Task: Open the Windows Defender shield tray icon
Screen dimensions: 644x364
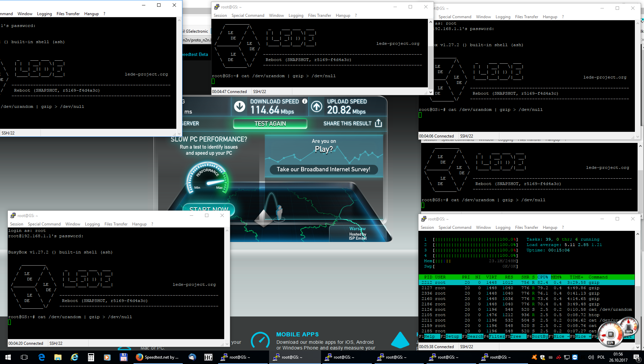Action: point(543,357)
